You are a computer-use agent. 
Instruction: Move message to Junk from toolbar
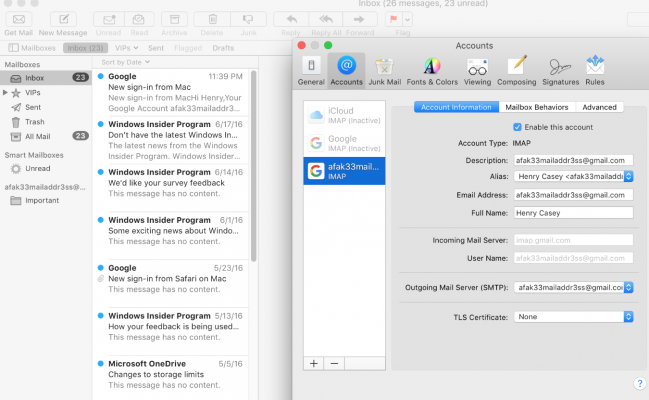[248, 19]
